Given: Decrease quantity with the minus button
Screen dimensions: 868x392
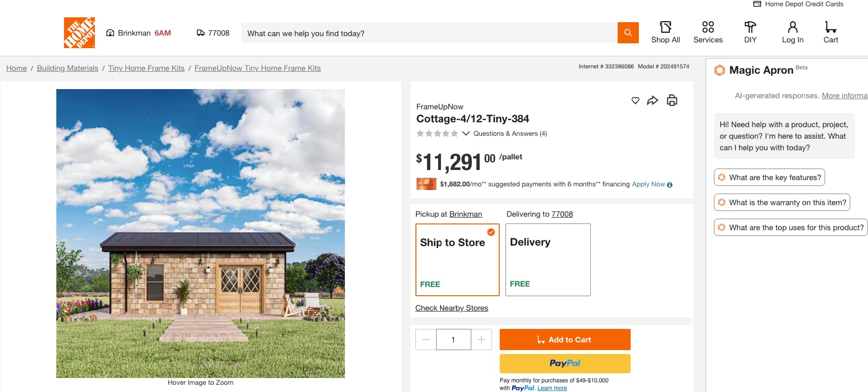Looking at the screenshot, I should point(426,340).
